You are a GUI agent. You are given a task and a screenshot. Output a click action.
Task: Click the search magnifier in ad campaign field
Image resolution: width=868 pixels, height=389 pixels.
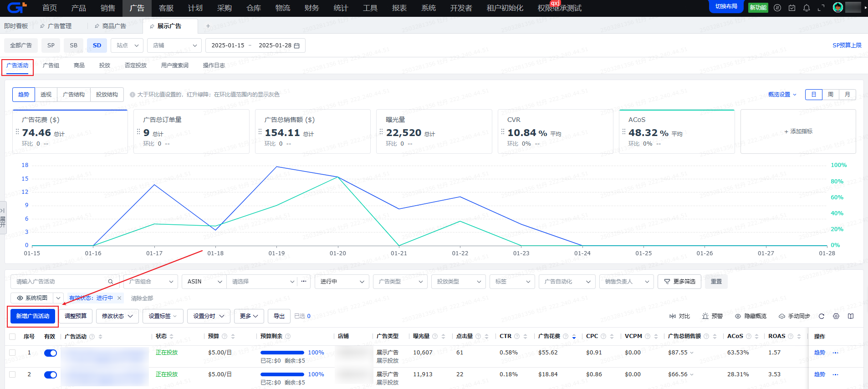111,282
